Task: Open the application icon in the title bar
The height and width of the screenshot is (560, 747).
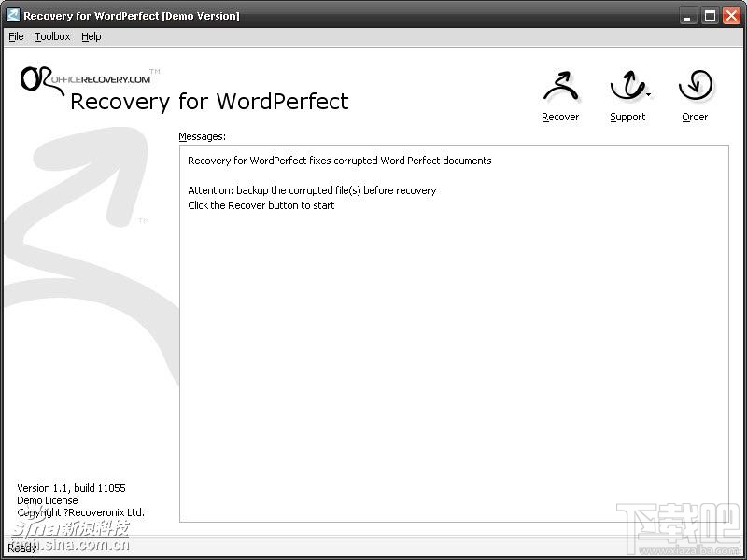Action: (13, 15)
